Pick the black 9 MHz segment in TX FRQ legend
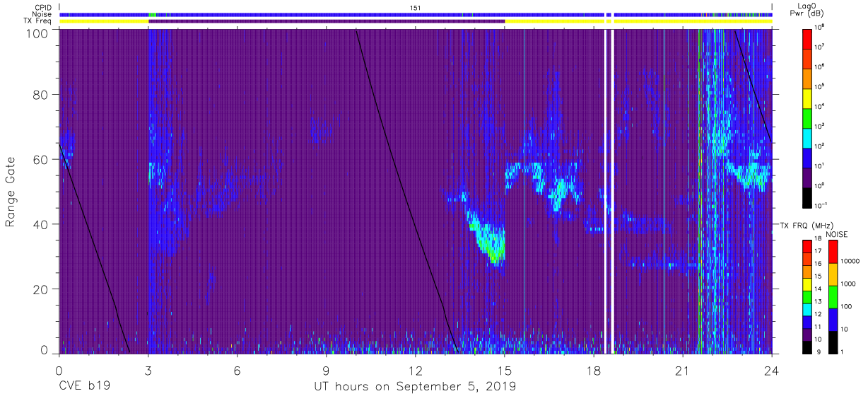The image size is (868, 401). [807, 347]
